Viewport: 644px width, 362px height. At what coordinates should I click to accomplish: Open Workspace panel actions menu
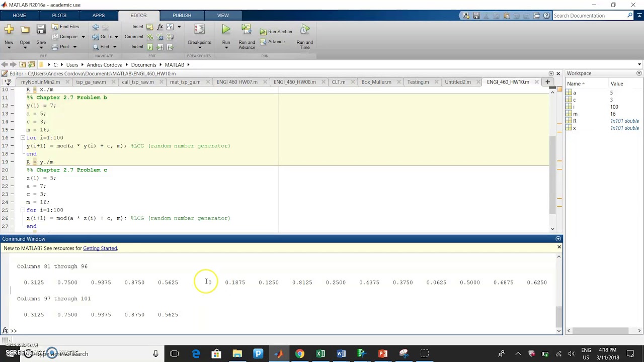tap(639, 73)
